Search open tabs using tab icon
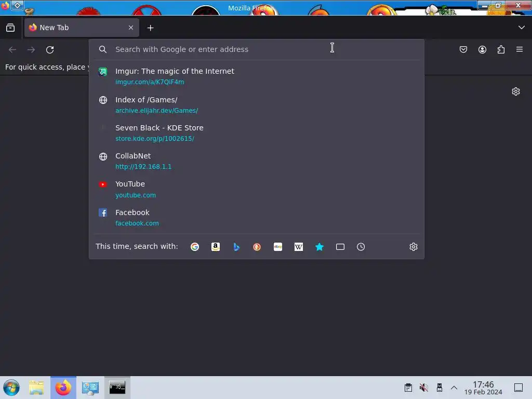The image size is (532, 399). click(x=340, y=247)
